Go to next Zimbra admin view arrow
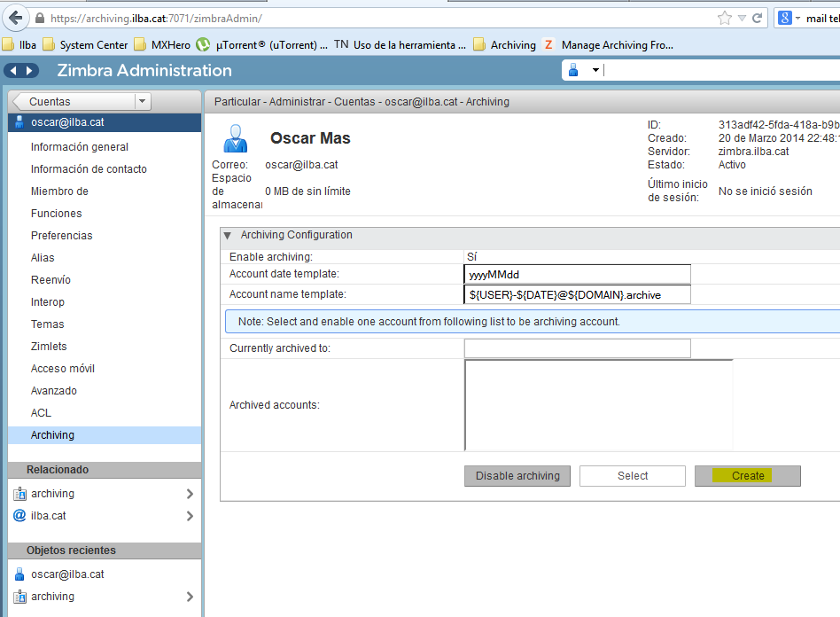Image resolution: width=840 pixels, height=617 pixels. [29, 70]
